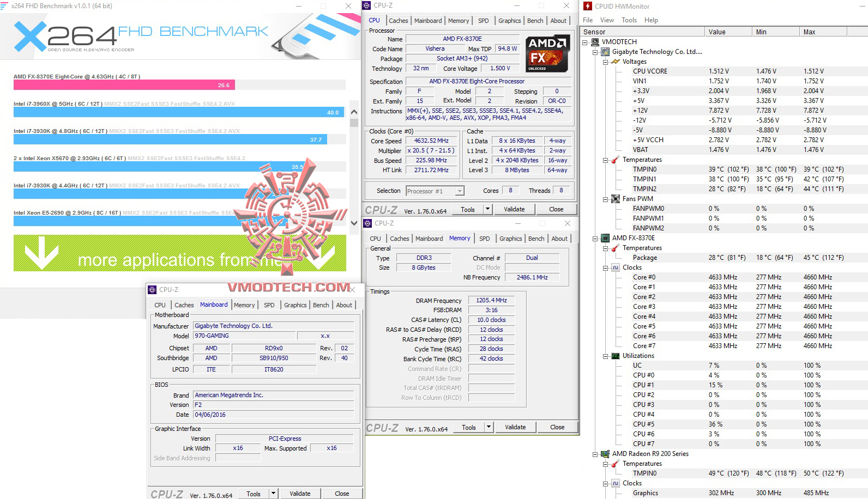868x499 pixels.
Task: Collapse the AMD FX-8370E node
Action: (x=595, y=239)
